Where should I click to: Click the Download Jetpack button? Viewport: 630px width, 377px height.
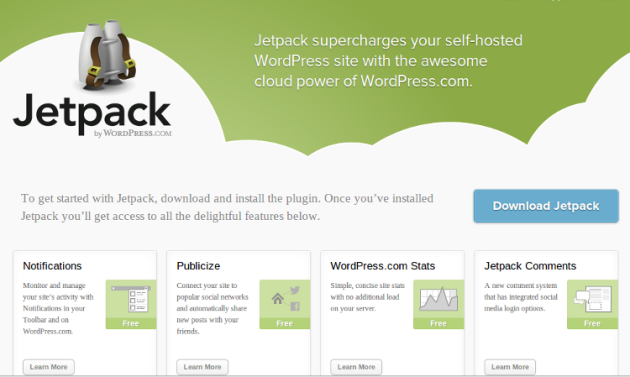[x=546, y=206]
